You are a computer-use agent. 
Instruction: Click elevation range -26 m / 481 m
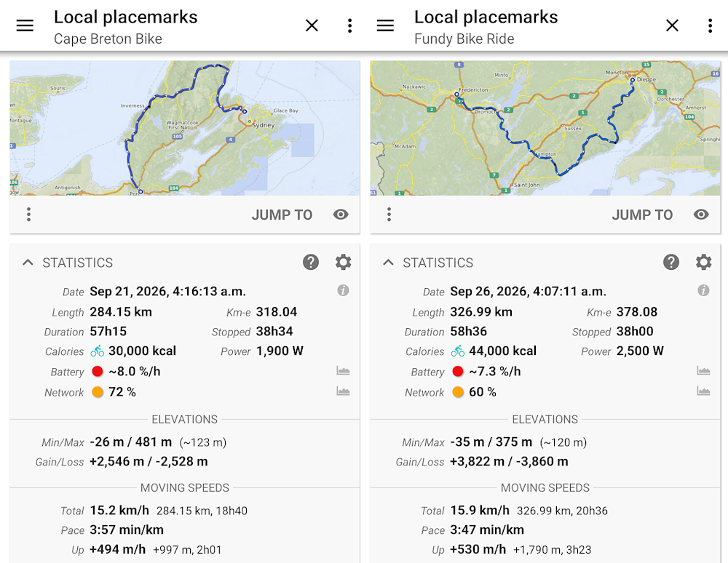[130, 442]
